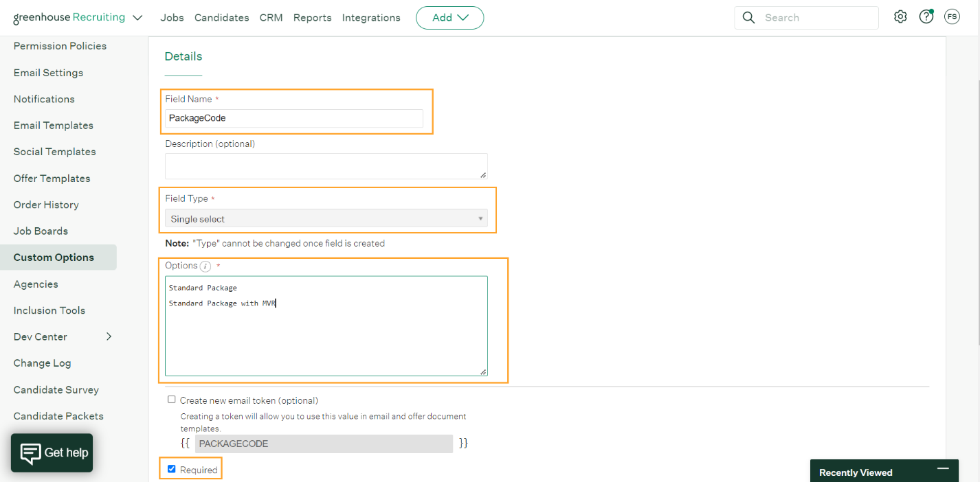980x482 pixels.
Task: Click the Recently Viewed header
Action: click(x=856, y=472)
